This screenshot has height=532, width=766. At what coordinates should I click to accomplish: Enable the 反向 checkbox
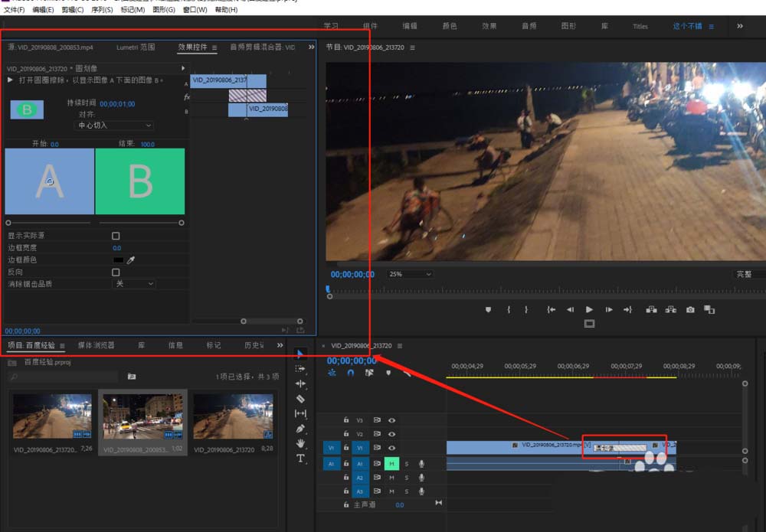click(116, 272)
